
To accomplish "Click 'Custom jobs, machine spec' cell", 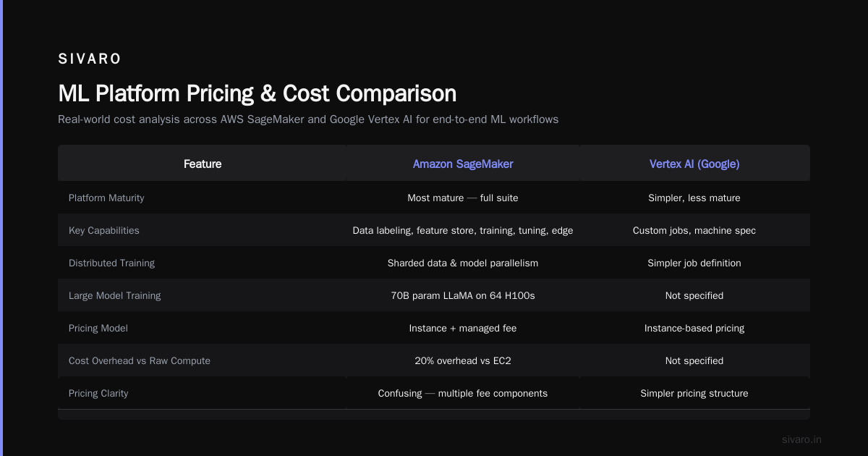I will (694, 230).
